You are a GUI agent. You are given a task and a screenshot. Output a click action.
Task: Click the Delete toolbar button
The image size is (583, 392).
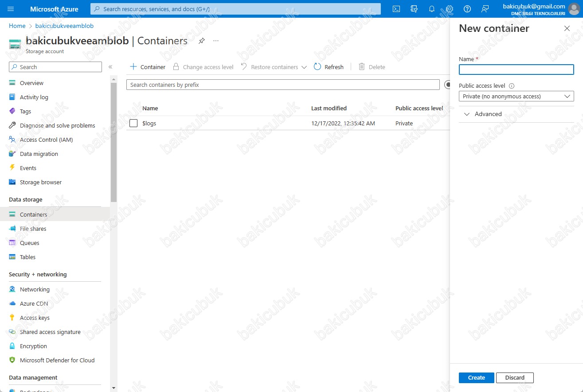372,67
